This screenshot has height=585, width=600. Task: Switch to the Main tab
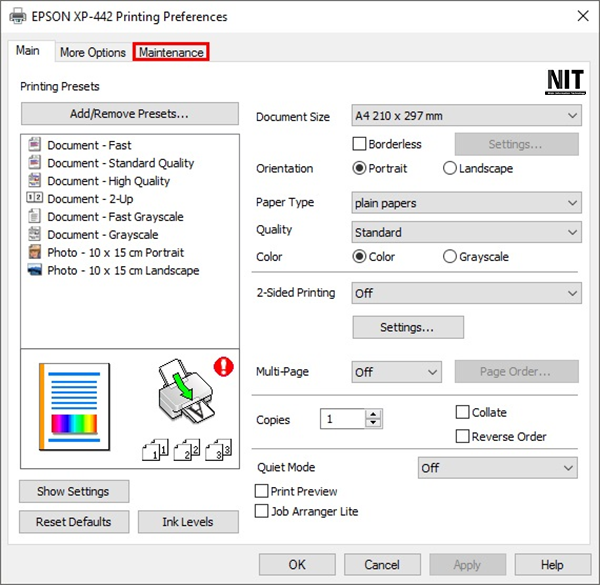click(x=28, y=51)
